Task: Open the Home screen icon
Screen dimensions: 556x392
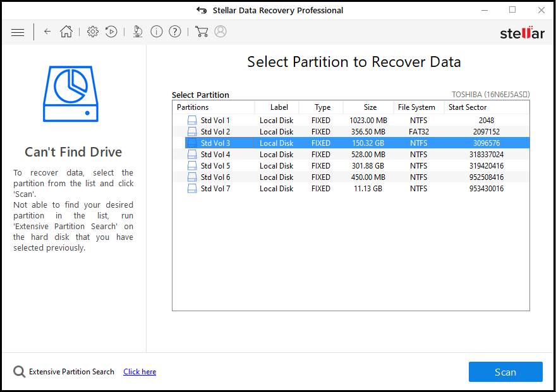Action: (x=66, y=32)
